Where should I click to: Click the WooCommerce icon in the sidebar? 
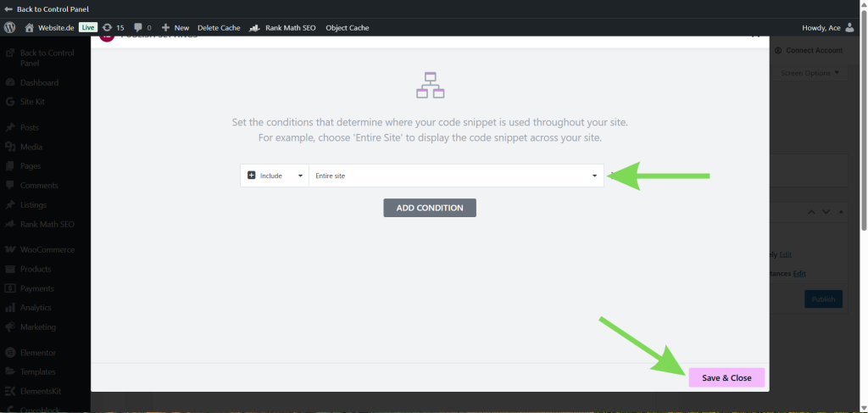tap(10, 249)
